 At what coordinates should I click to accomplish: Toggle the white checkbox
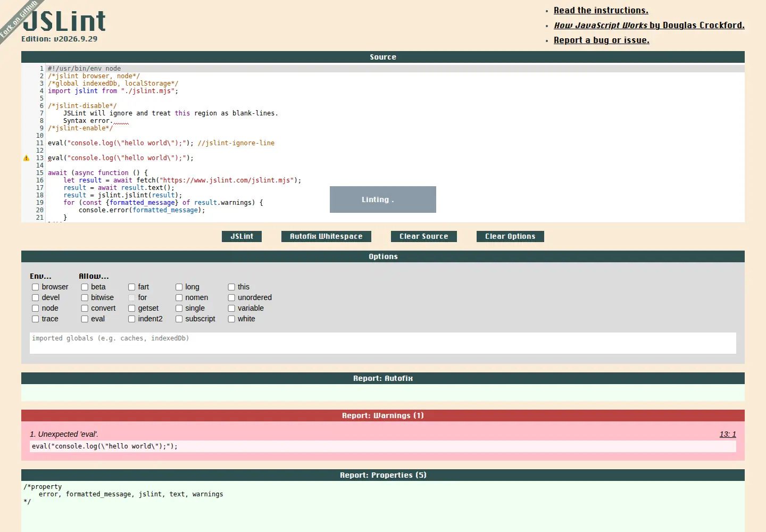[232, 319]
